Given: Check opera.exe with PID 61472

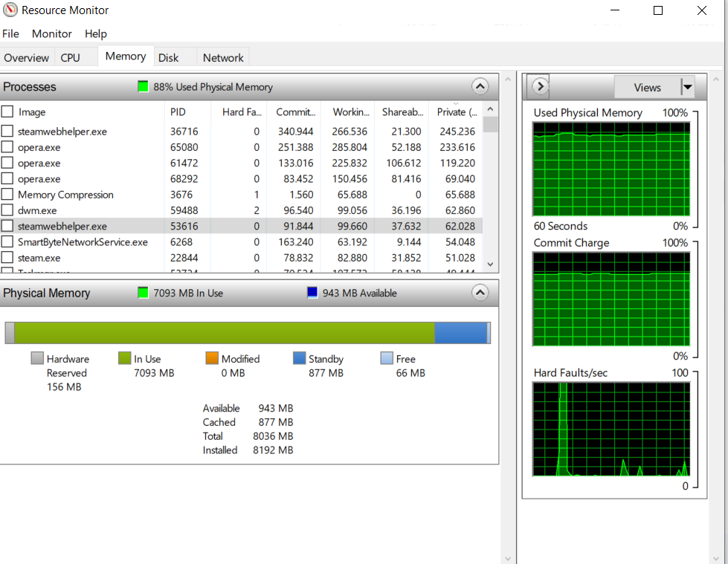Looking at the screenshot, I should coord(7,163).
